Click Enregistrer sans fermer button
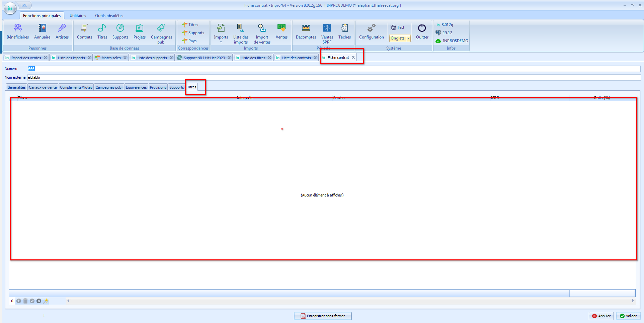The image size is (644, 323). coord(323,316)
